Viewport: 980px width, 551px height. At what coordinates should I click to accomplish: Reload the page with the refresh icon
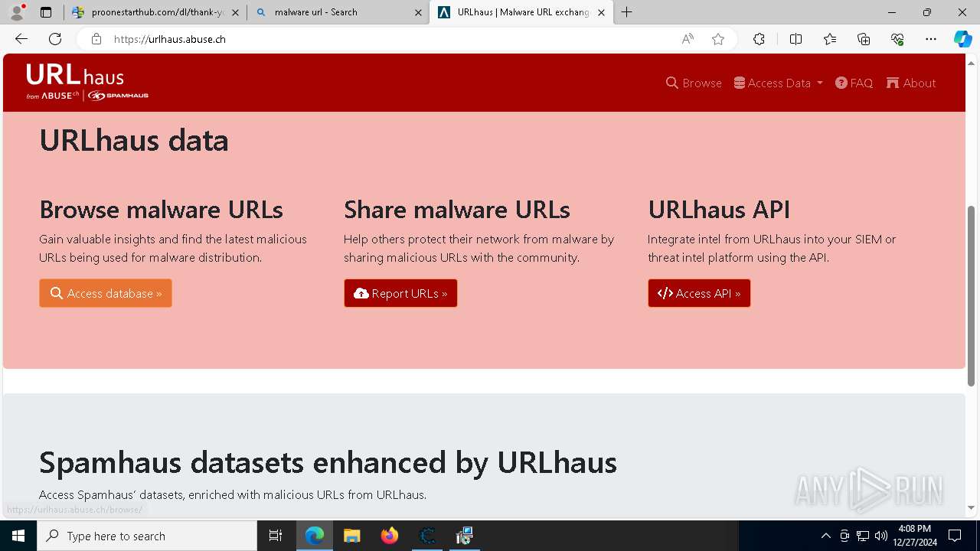click(x=55, y=39)
